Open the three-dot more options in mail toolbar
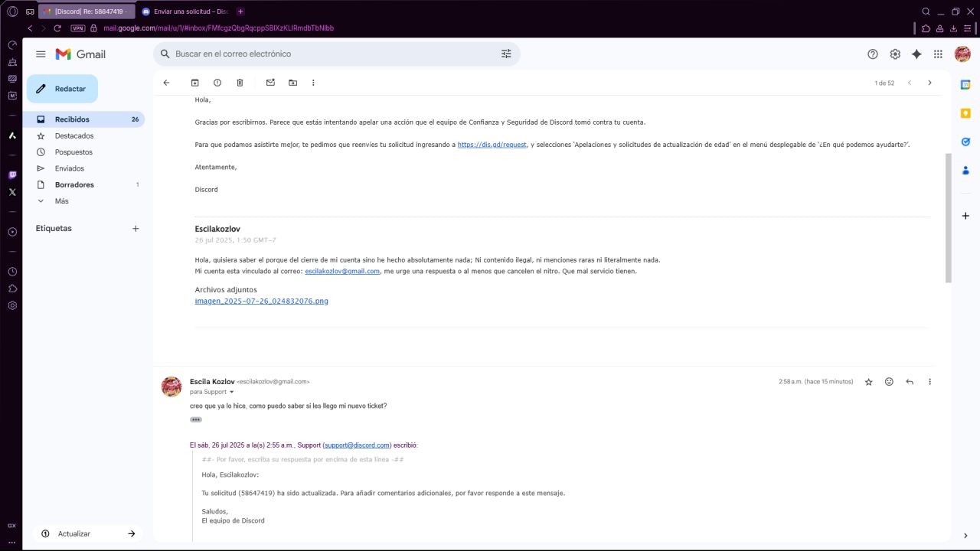This screenshot has width=980, height=551. (313, 83)
